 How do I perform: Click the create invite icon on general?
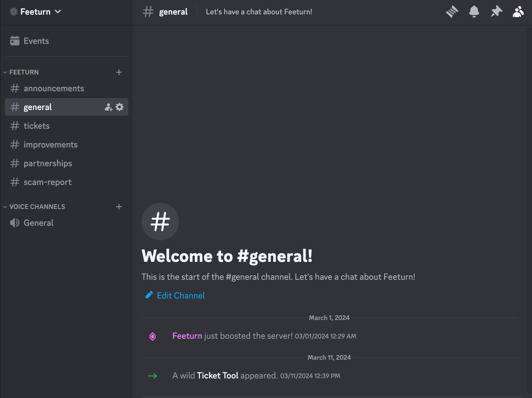108,107
